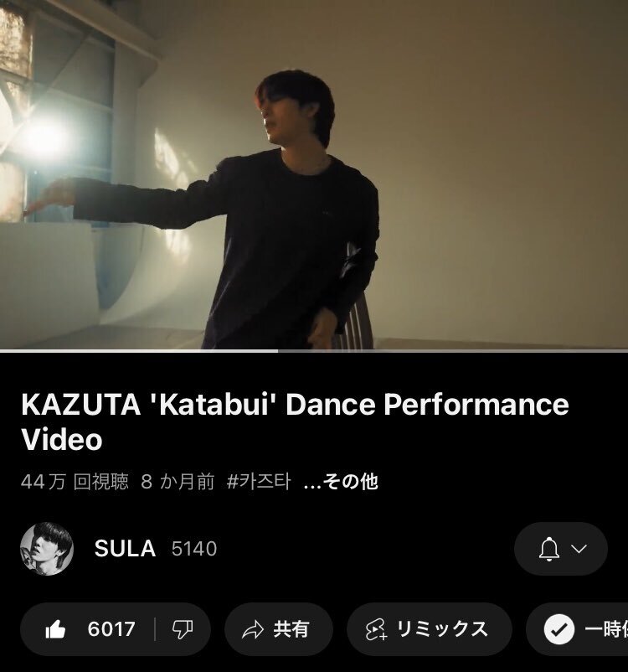
Task: Tap the 6017 like count
Action: [x=111, y=629]
